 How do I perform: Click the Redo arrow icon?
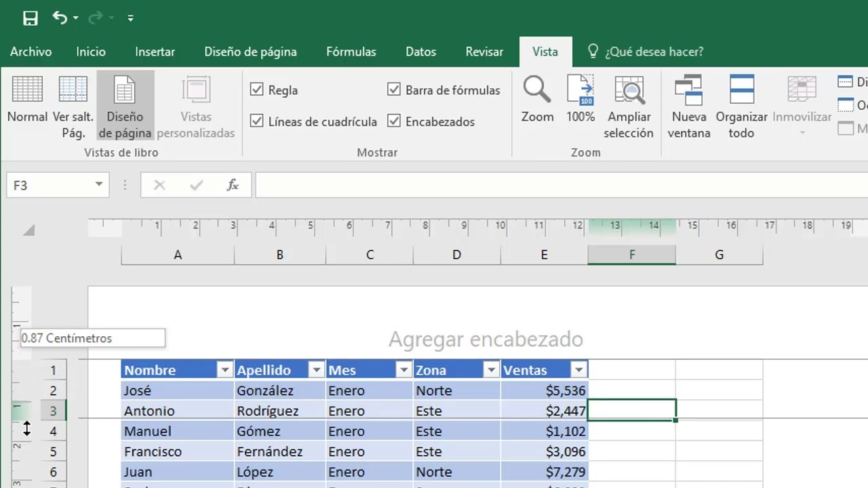coord(96,18)
